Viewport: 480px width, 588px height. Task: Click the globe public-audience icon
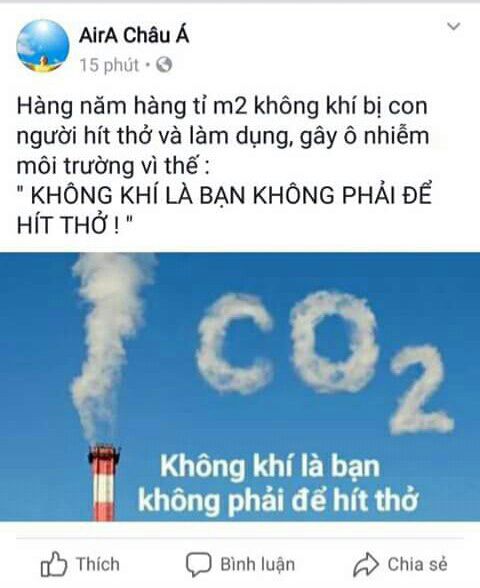click(x=164, y=65)
